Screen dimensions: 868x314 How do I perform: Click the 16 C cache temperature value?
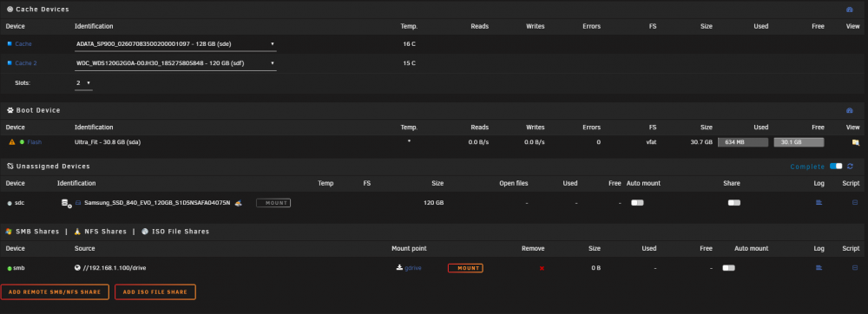tap(410, 43)
